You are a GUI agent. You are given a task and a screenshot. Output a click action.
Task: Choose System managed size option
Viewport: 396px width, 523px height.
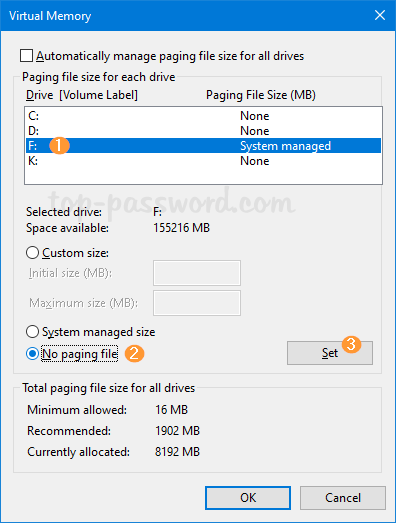point(32,332)
